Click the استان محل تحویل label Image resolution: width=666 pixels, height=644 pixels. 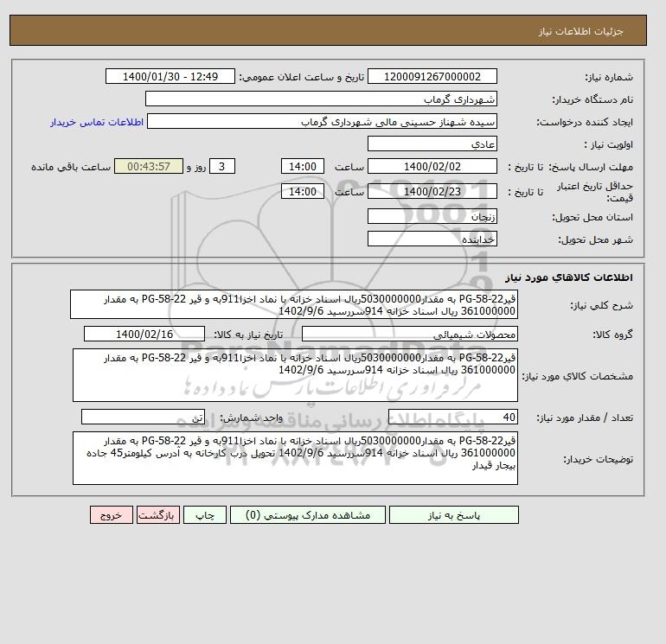tap(592, 217)
